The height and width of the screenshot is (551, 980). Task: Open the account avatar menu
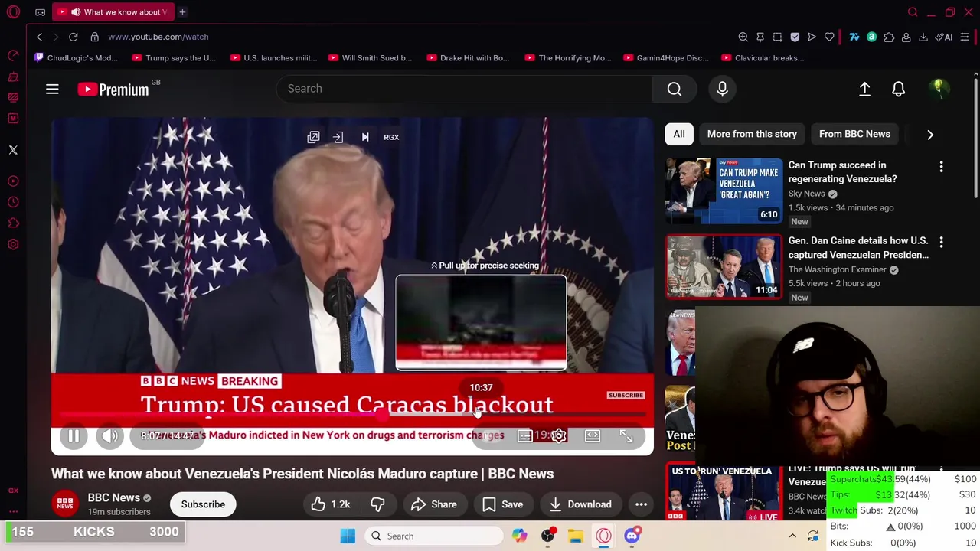click(939, 89)
